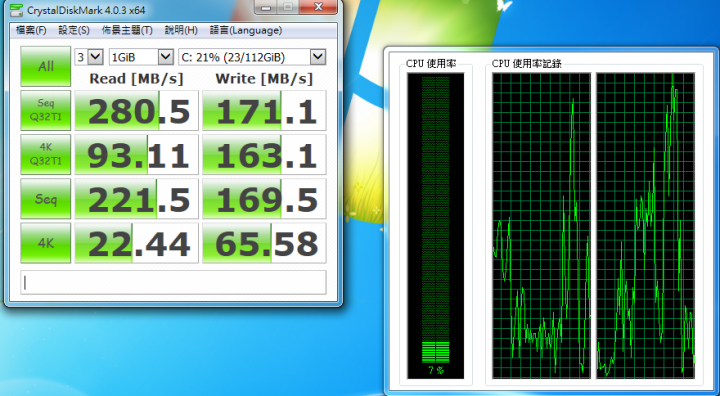This screenshot has height=396, width=720.
Task: Start the plain 4K benchmark
Action: tap(45, 243)
